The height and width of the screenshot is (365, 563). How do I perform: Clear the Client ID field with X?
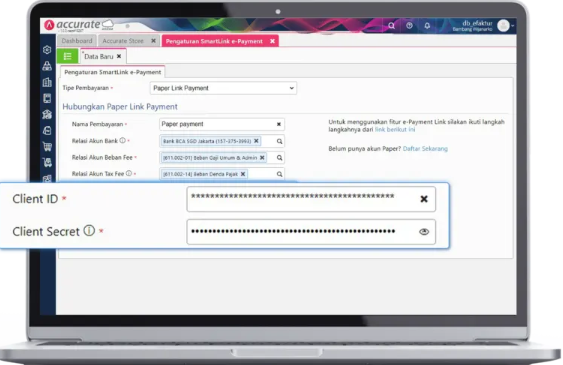pyautogui.click(x=424, y=199)
